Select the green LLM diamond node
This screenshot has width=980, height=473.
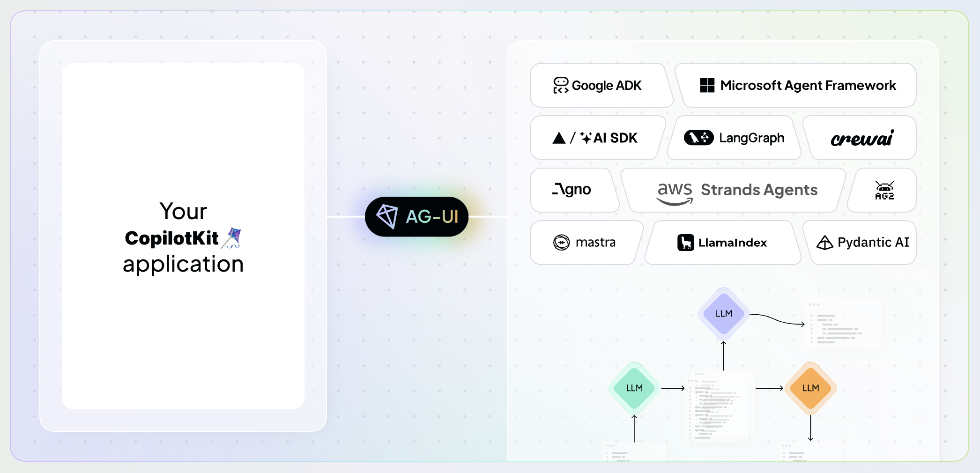pos(634,388)
